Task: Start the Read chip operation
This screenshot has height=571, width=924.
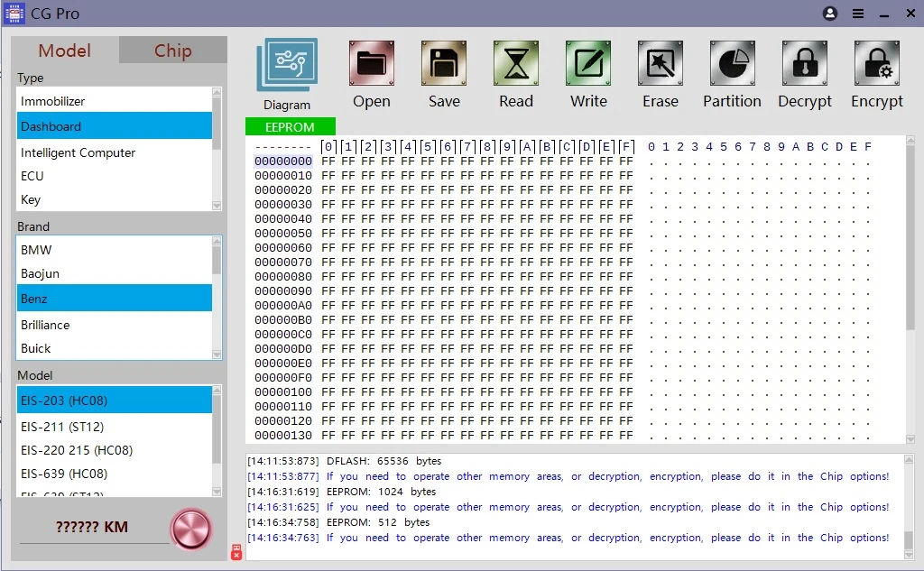Action: 516,63
